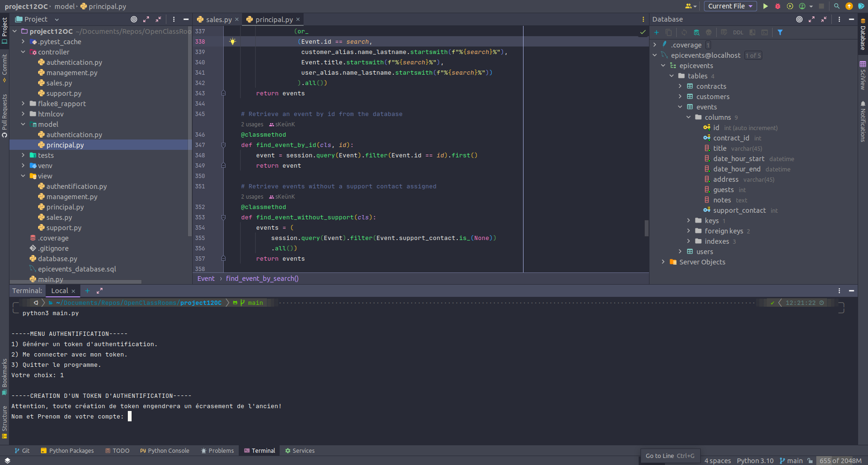Image resolution: width=868 pixels, height=465 pixels.
Task: Add a new data source with the plus icon
Action: click(656, 32)
